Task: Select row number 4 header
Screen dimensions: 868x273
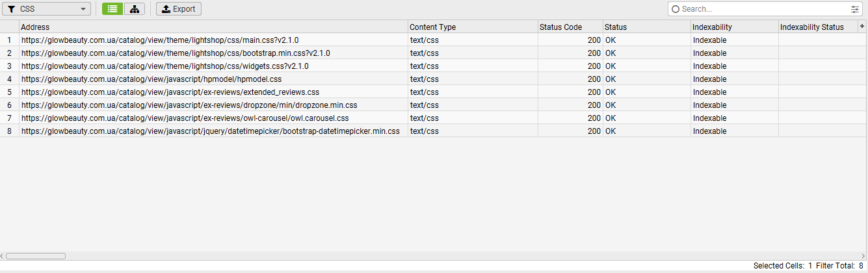Action: tap(9, 79)
